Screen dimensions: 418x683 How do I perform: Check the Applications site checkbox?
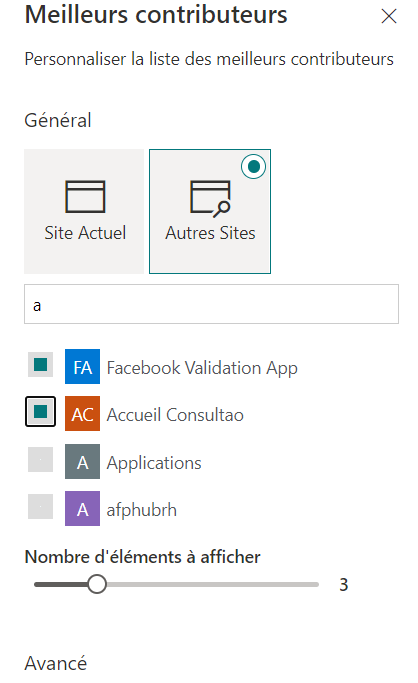click(x=40, y=460)
